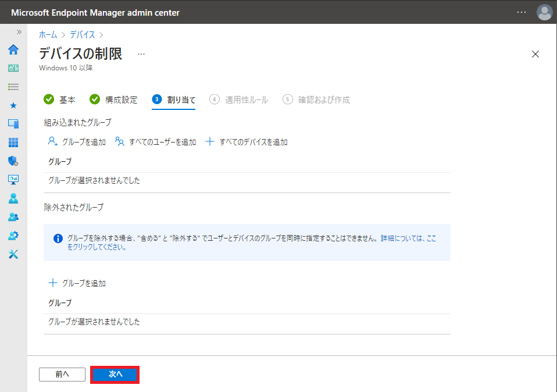This screenshot has width=557, height=392.
Task: Open more options beside デバイスの制限 title
Action: pos(141,54)
